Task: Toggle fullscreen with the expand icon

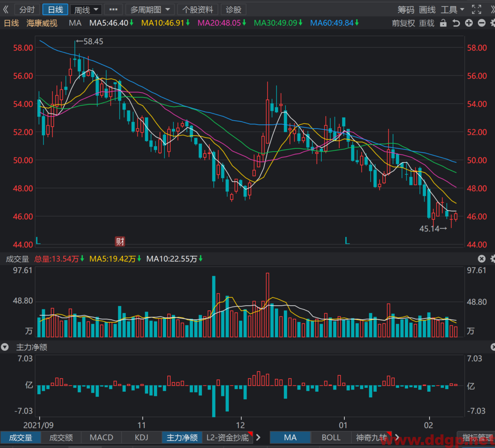Action: 476,9
